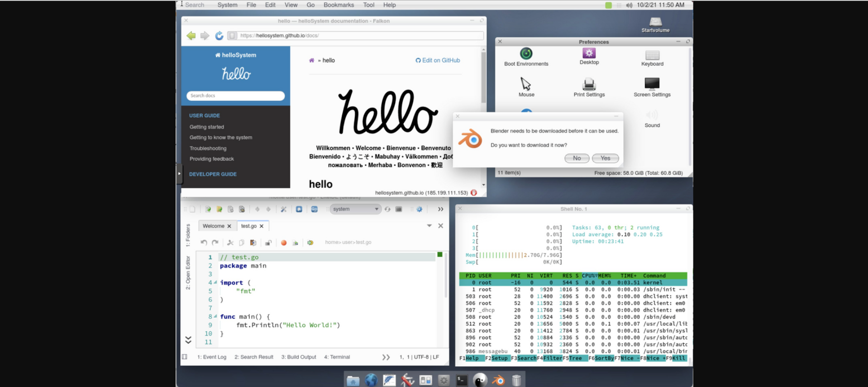Click redo icon in LiteIDE editor toolbar
868x387 pixels.
[x=215, y=243]
